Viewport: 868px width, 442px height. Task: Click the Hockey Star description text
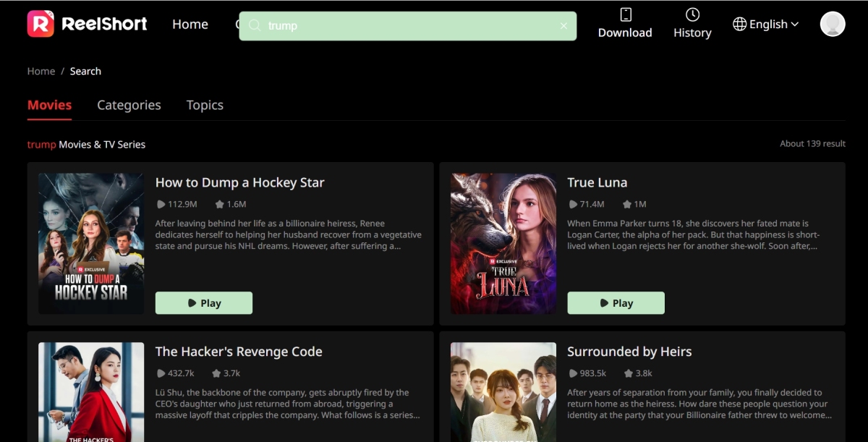tap(289, 235)
